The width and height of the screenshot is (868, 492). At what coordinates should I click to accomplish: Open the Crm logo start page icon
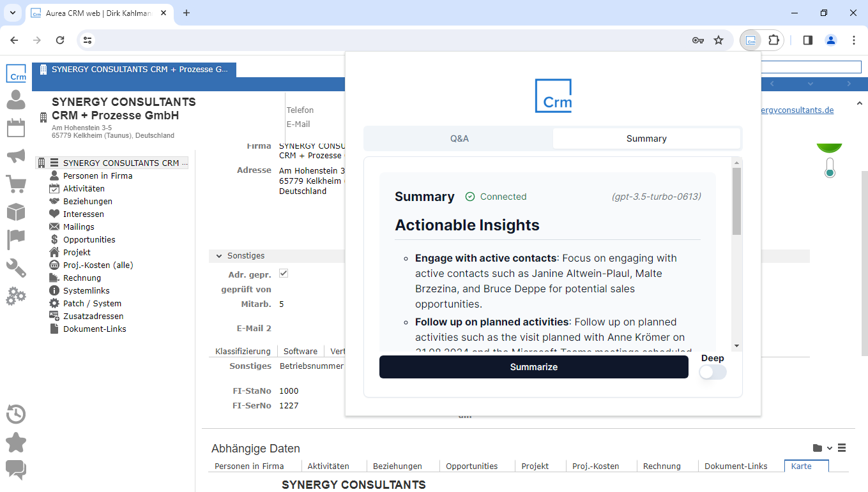pyautogui.click(x=16, y=73)
